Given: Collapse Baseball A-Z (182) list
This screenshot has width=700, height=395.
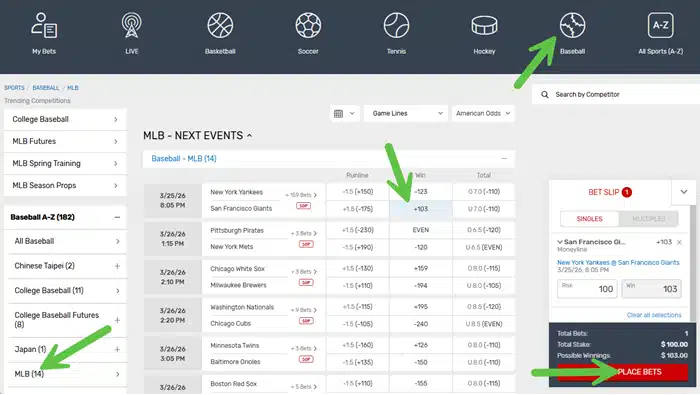Looking at the screenshot, I should click(117, 217).
